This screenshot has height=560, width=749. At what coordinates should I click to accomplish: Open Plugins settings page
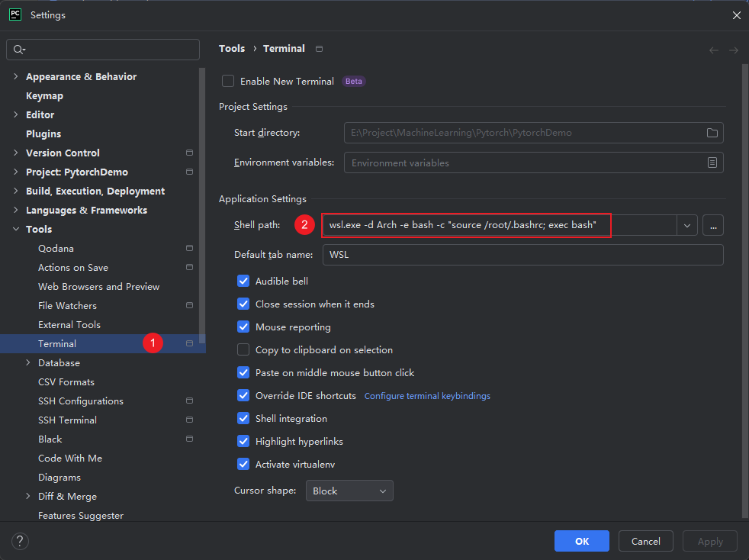[43, 134]
